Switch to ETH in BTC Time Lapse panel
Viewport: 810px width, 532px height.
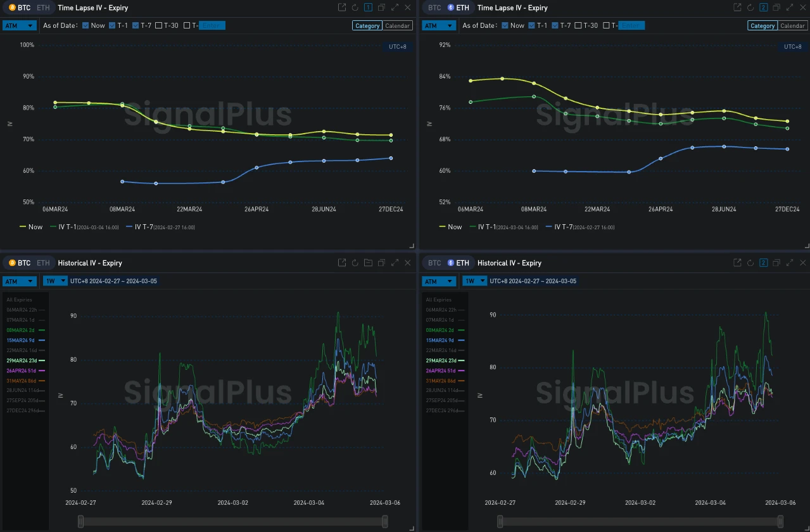pos(42,8)
